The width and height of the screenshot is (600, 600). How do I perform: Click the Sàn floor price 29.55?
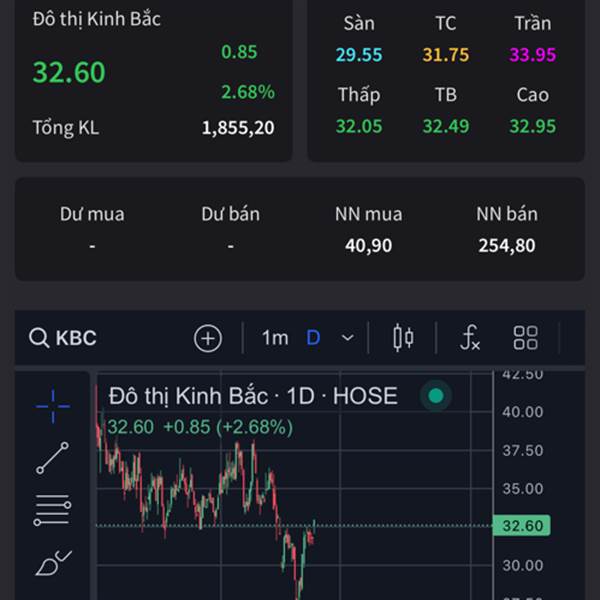tap(359, 54)
